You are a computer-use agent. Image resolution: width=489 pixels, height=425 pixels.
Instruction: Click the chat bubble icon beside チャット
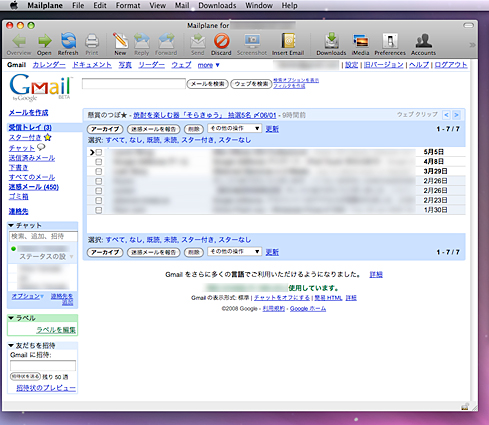coord(41,147)
